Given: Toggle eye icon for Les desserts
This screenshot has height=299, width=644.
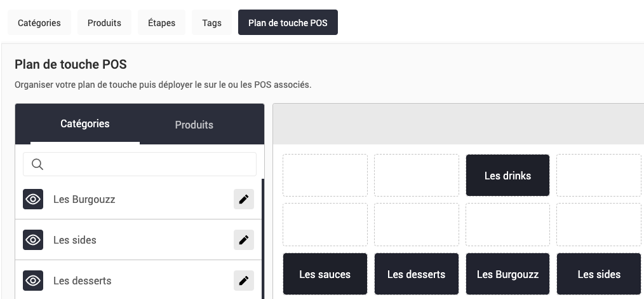Looking at the screenshot, I should [33, 281].
